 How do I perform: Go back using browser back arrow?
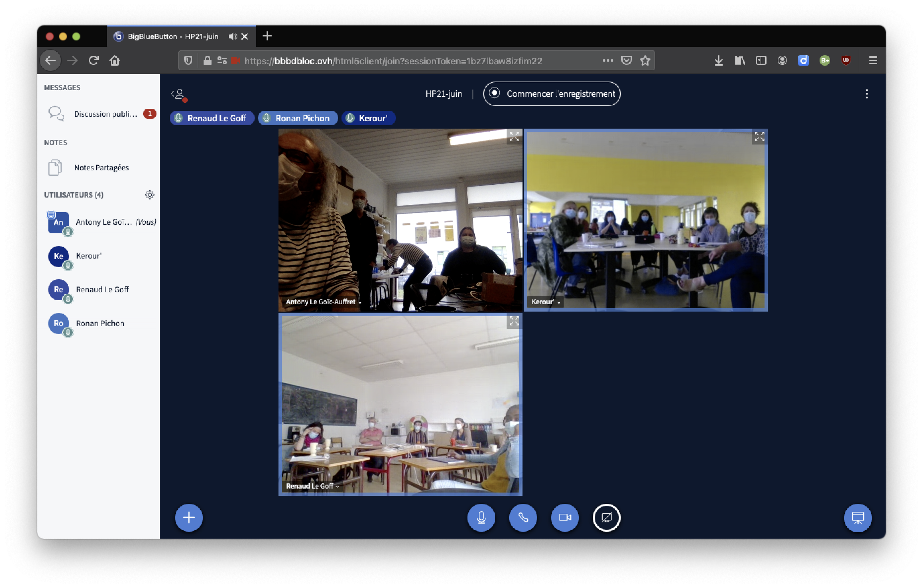coord(50,60)
